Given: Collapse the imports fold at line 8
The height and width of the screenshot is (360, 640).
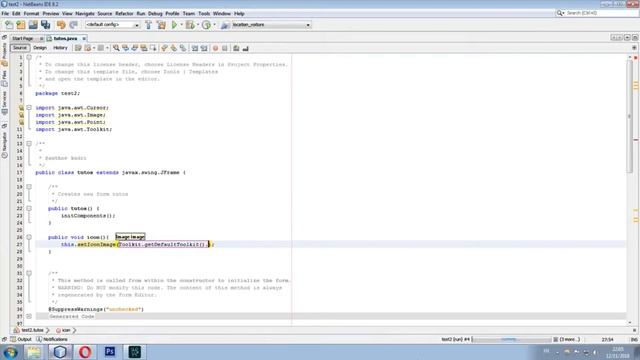Looking at the screenshot, I should pyautogui.click(x=29, y=108).
